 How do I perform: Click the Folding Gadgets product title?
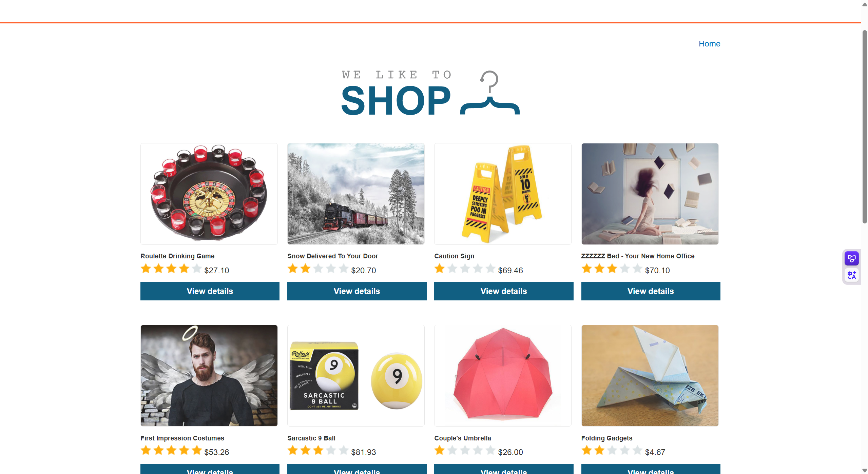click(x=606, y=438)
